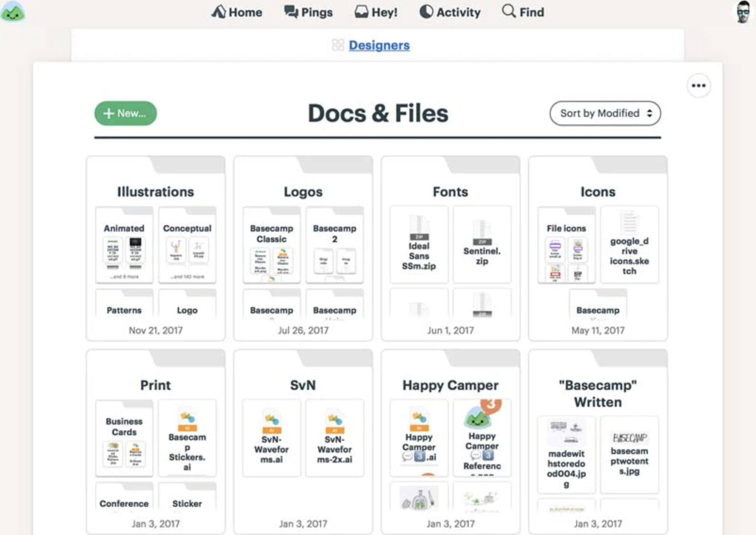This screenshot has width=756, height=535.
Task: Open the Hey! notifications menu
Action: 376,12
